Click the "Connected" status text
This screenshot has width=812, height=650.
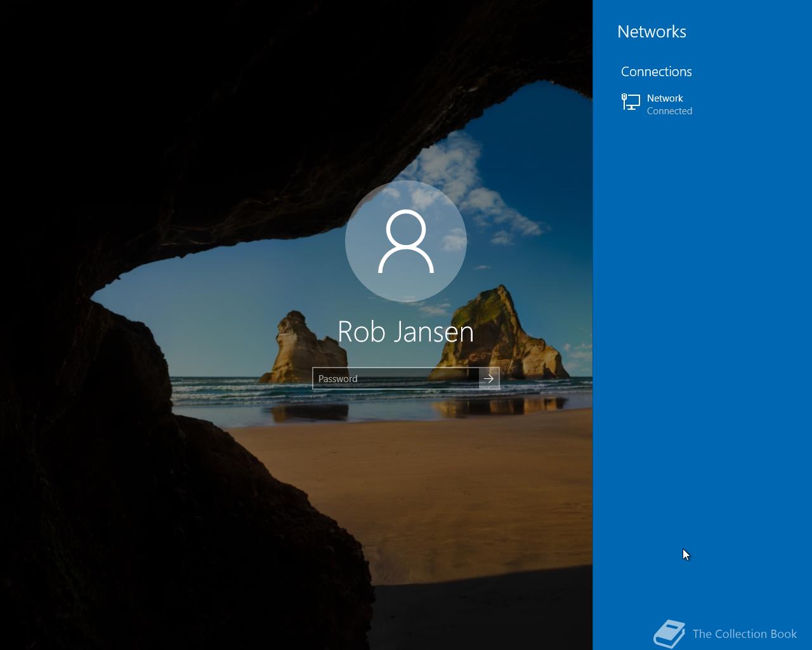[x=669, y=111]
